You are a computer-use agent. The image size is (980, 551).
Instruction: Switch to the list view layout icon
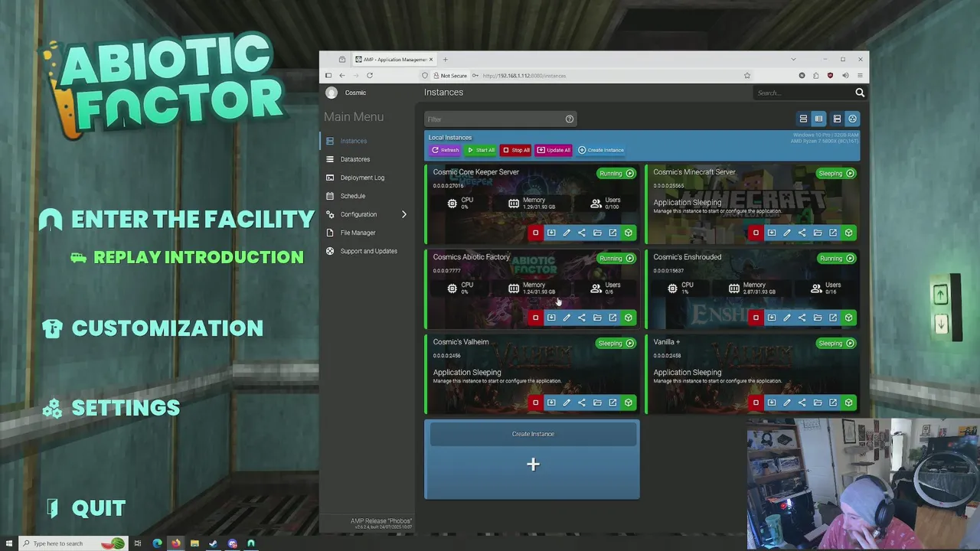[803, 119]
